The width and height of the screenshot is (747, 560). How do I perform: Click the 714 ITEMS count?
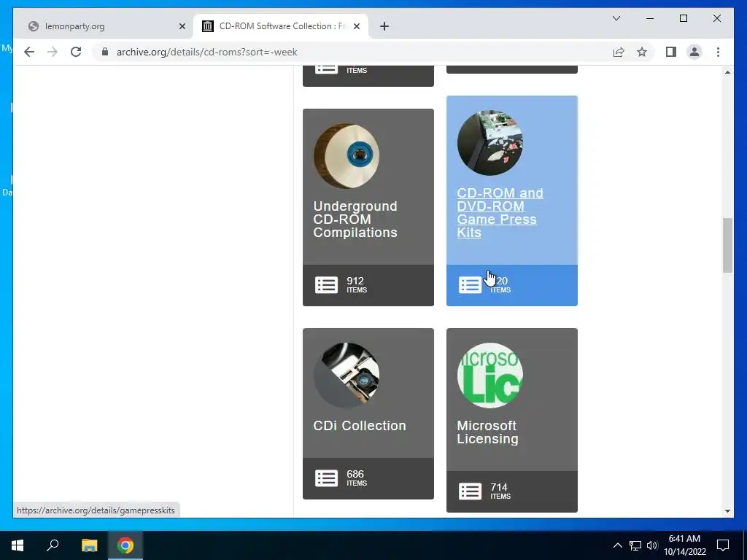tap(500, 491)
